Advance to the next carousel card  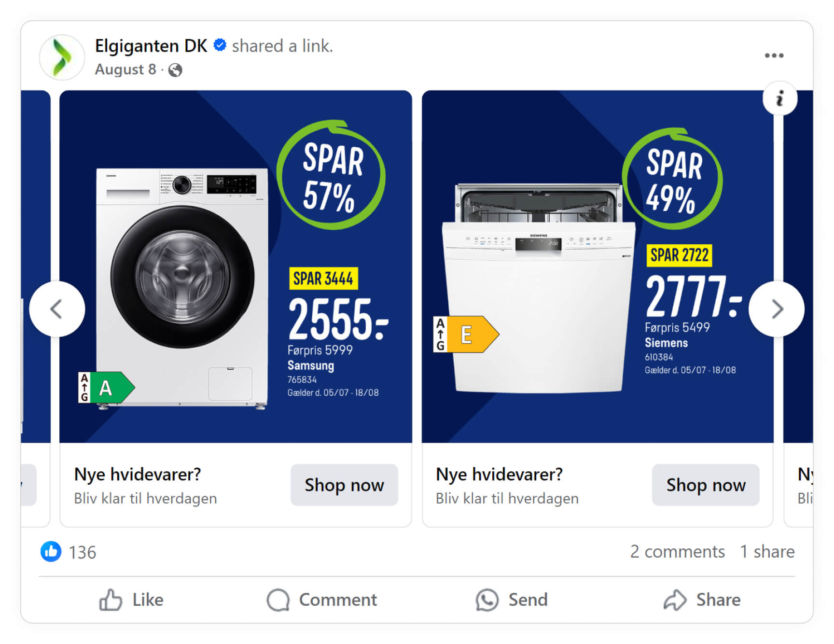point(777,309)
